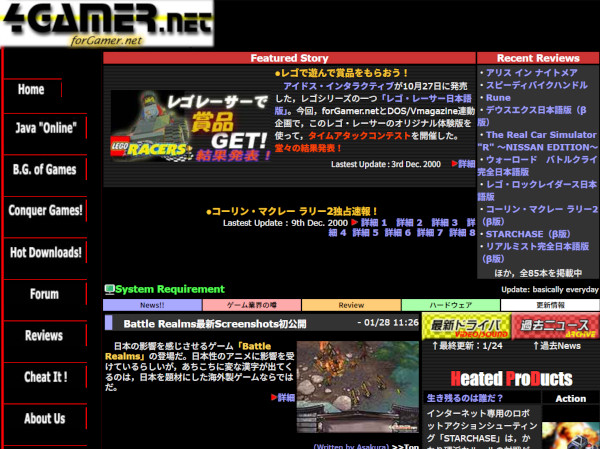600x449 pixels.
Task: Click red arrow beside Battle Realms 詳細
Action: point(274,397)
